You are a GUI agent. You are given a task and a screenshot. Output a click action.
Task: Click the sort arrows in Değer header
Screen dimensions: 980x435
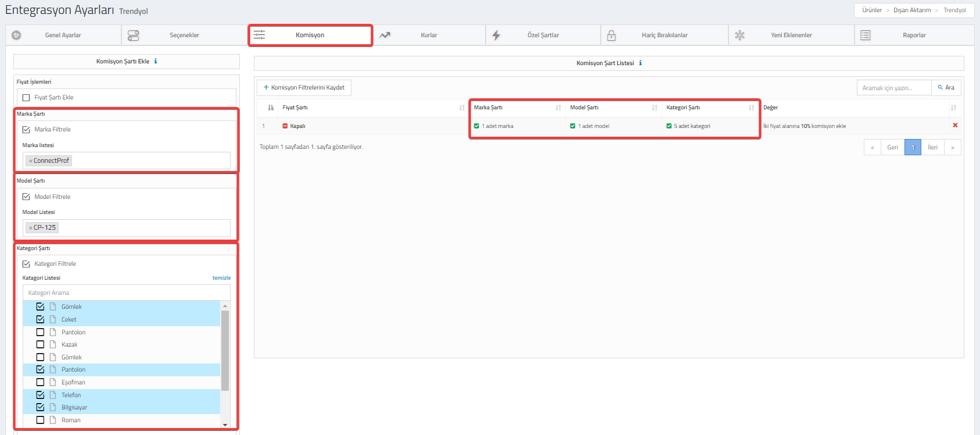[x=953, y=108]
